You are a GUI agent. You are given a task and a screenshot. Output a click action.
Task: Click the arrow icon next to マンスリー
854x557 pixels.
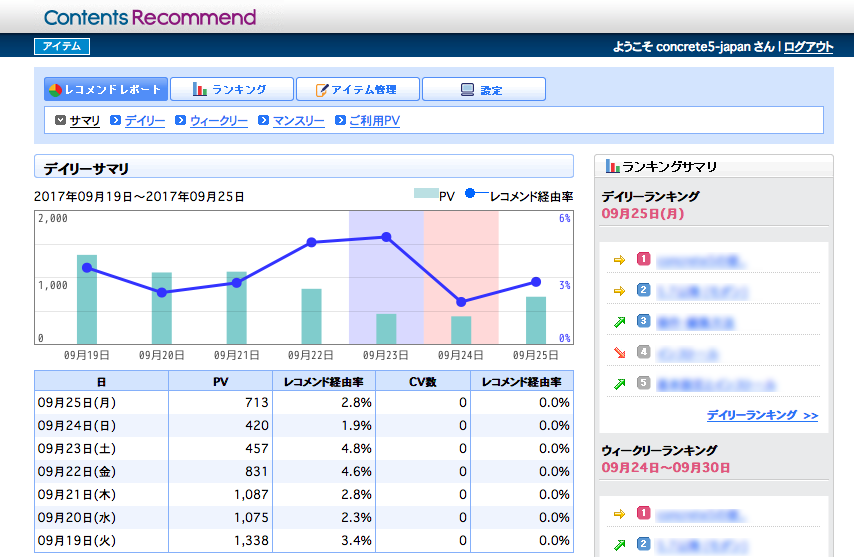(x=264, y=120)
